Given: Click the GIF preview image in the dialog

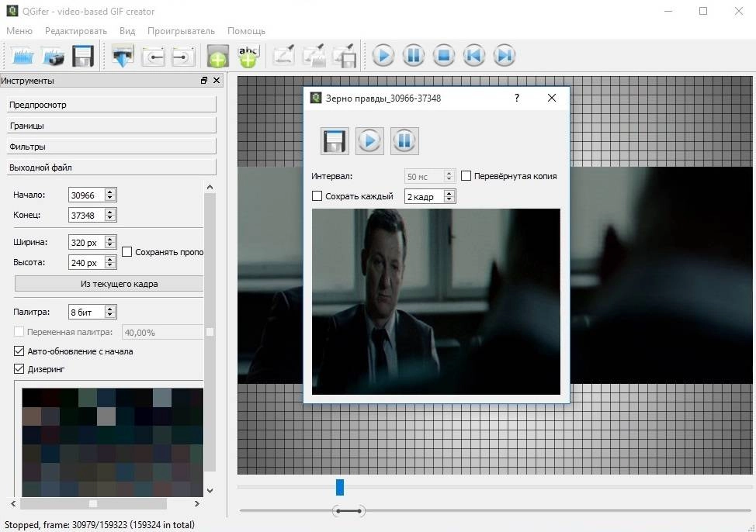Looking at the screenshot, I should [x=436, y=302].
